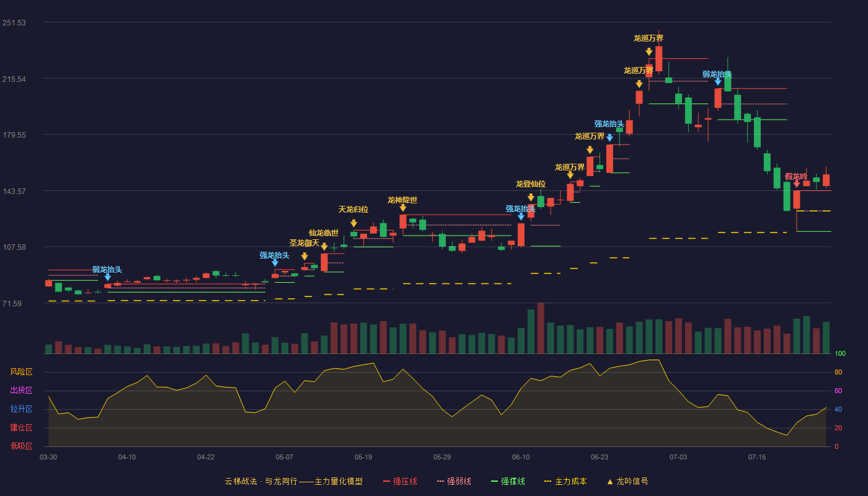Click the triangle icon beside 龙吟信号 legend
The image size is (868, 496).
[610, 481]
